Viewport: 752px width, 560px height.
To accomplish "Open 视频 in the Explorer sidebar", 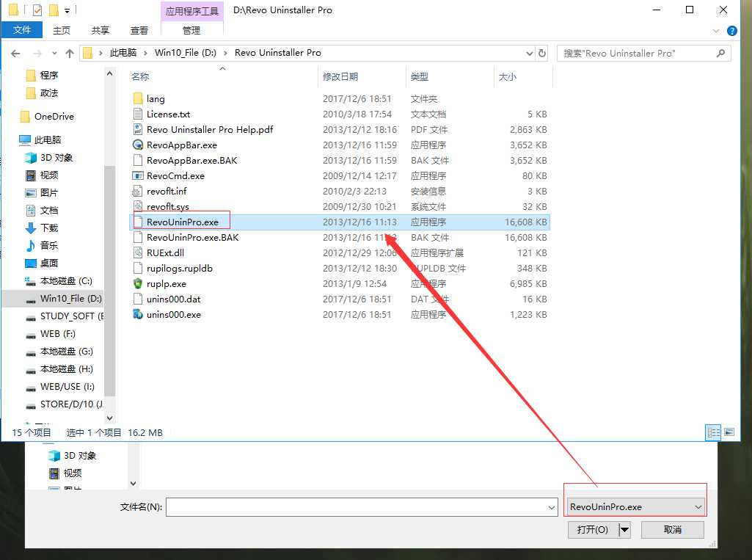I will pyautogui.click(x=48, y=175).
